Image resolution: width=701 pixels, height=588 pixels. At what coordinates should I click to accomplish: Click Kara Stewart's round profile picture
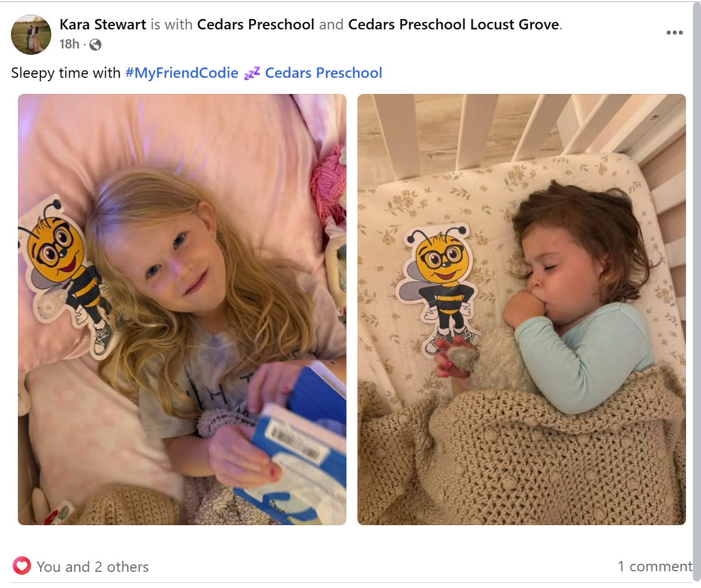[x=31, y=35]
